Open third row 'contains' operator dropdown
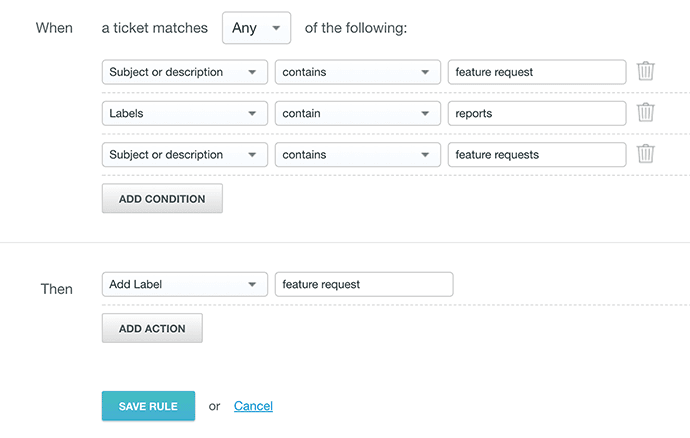 pos(357,154)
